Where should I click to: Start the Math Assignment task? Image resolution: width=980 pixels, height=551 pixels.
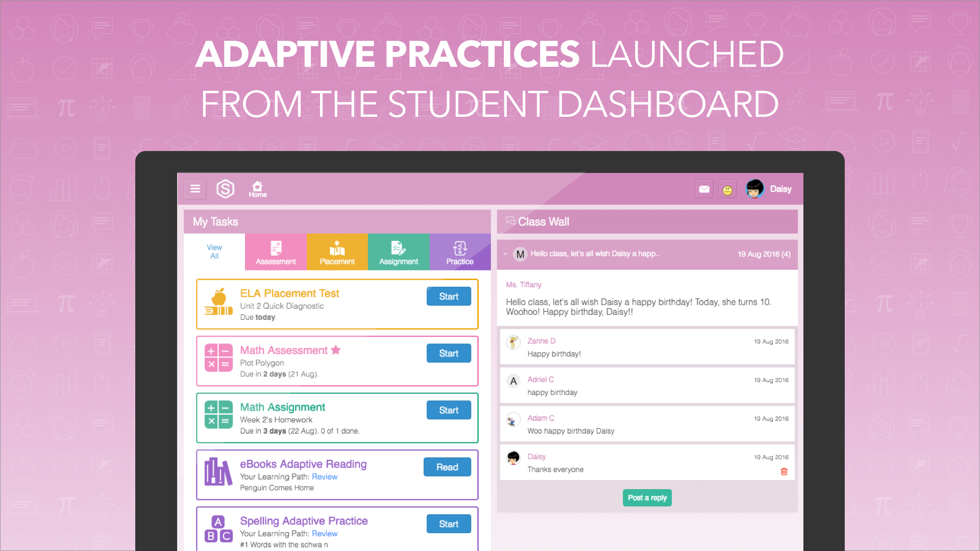pos(449,410)
